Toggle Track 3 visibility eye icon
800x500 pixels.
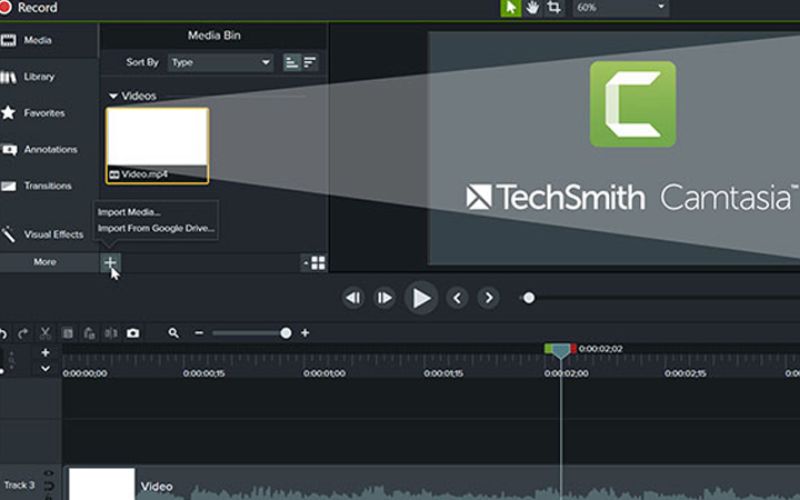(48, 473)
